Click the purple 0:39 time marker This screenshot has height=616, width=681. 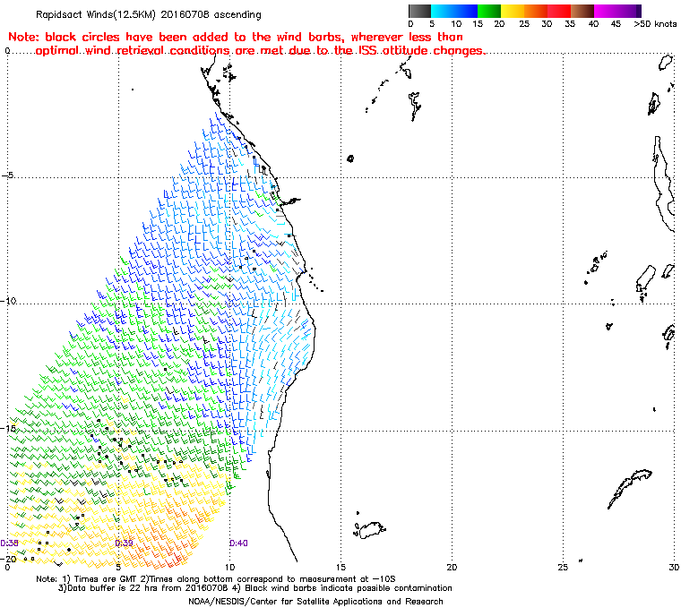124,543
